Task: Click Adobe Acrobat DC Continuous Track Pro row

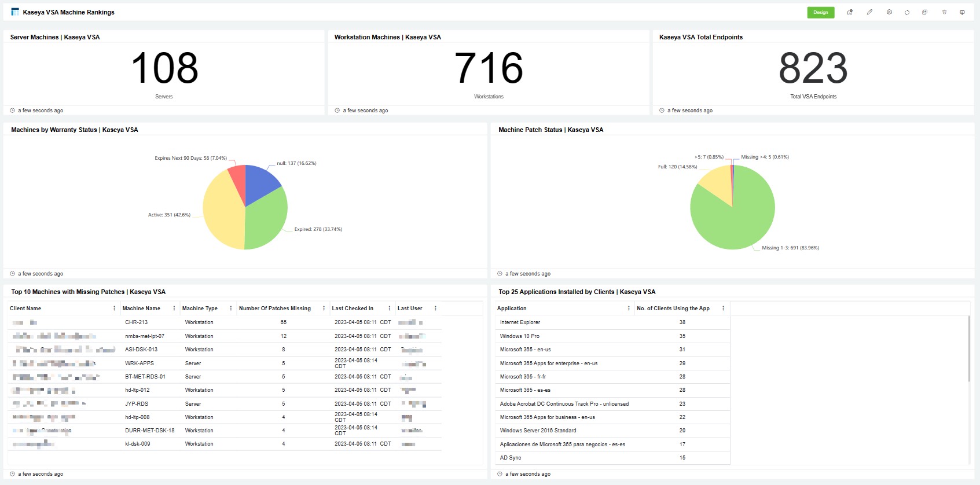Action: click(x=612, y=404)
